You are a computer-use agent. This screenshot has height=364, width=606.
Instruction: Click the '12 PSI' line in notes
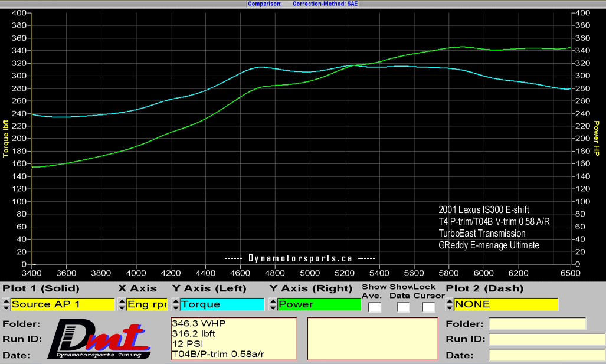[x=188, y=343]
